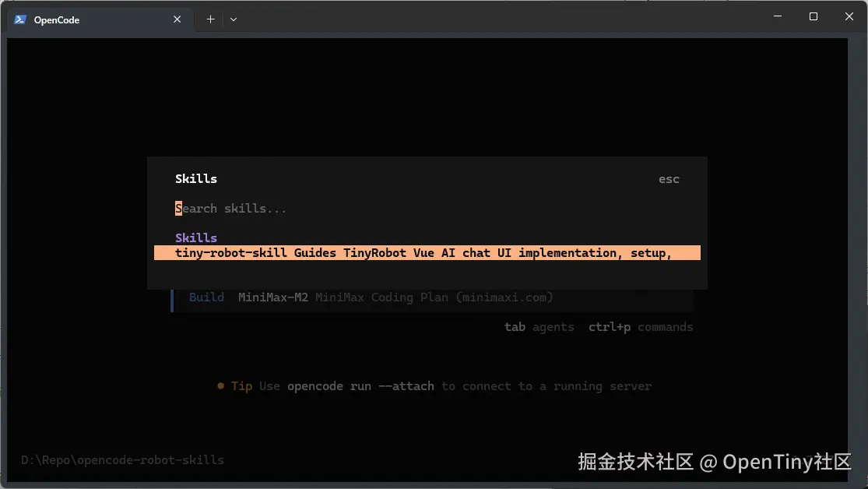Image resolution: width=868 pixels, height=489 pixels.
Task: Close the terminal window
Action: click(849, 16)
